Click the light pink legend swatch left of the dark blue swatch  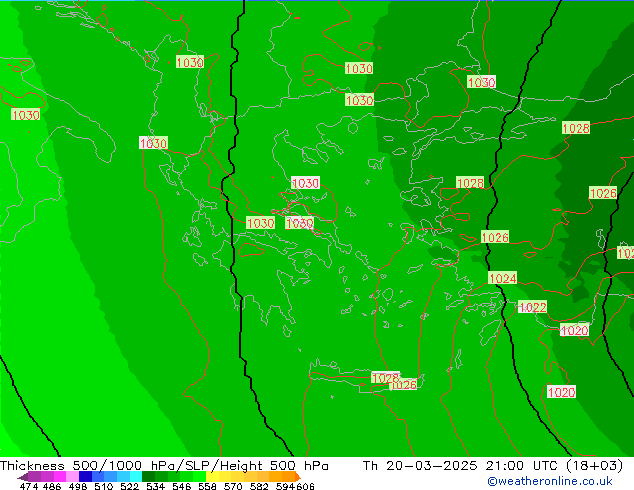click(72, 476)
